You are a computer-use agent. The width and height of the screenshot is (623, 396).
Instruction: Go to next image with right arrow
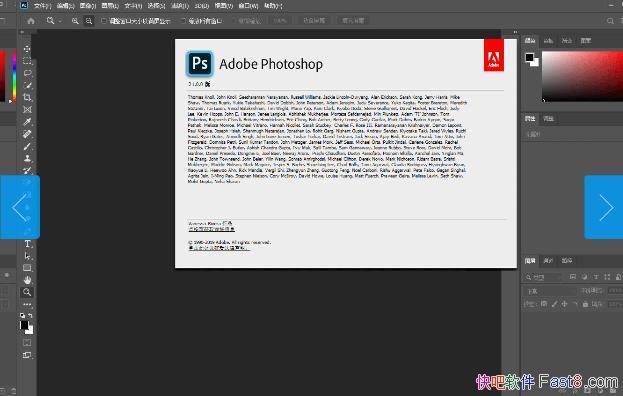point(604,207)
